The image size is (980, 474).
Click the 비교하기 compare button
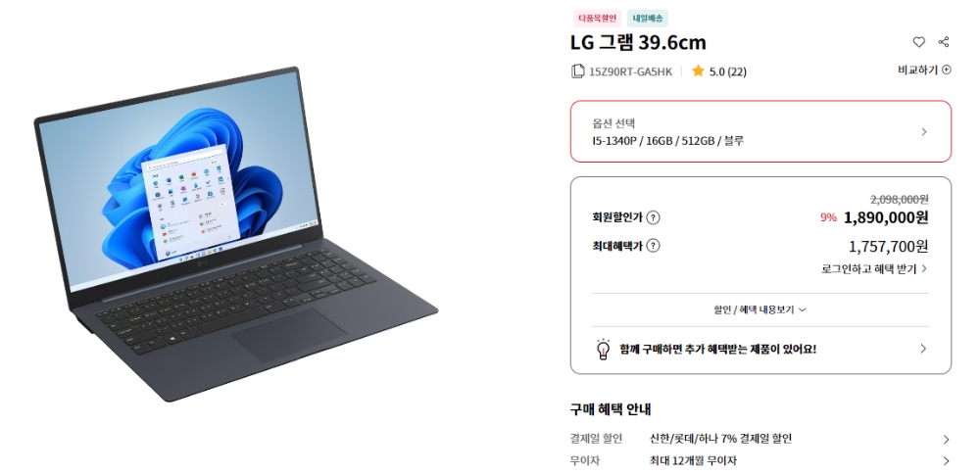point(924,70)
